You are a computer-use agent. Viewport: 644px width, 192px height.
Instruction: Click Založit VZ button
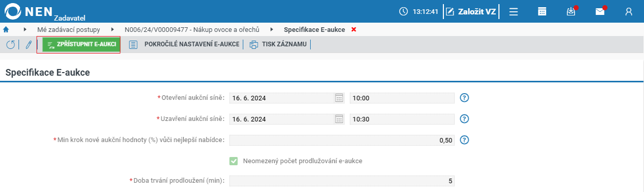(x=471, y=11)
